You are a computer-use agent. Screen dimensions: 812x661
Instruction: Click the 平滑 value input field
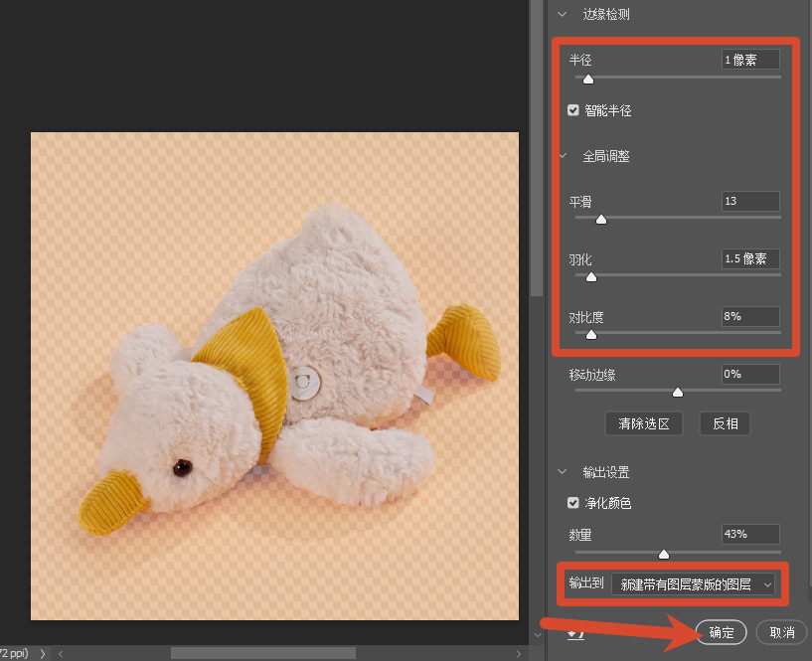point(750,201)
